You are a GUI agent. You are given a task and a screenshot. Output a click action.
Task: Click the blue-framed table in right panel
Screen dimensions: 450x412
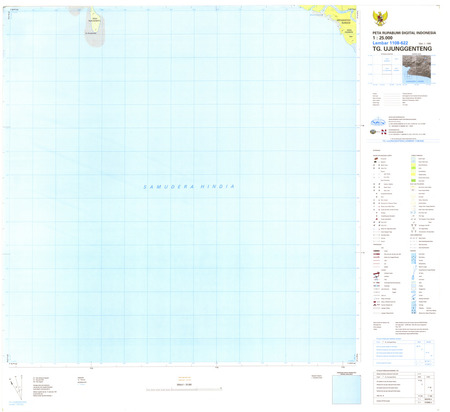click(405, 354)
